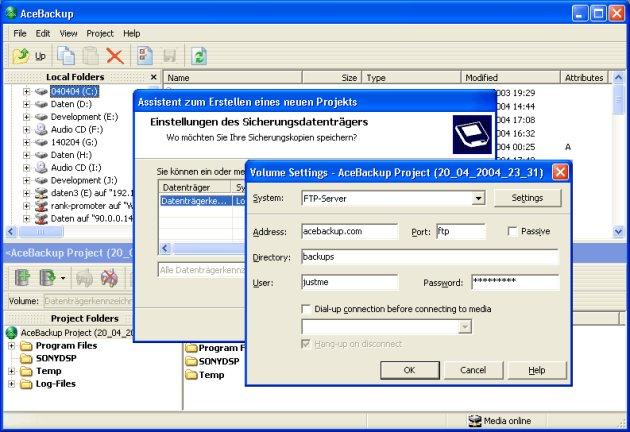Click the file list vertical scrollbar up arrow

click(618, 77)
